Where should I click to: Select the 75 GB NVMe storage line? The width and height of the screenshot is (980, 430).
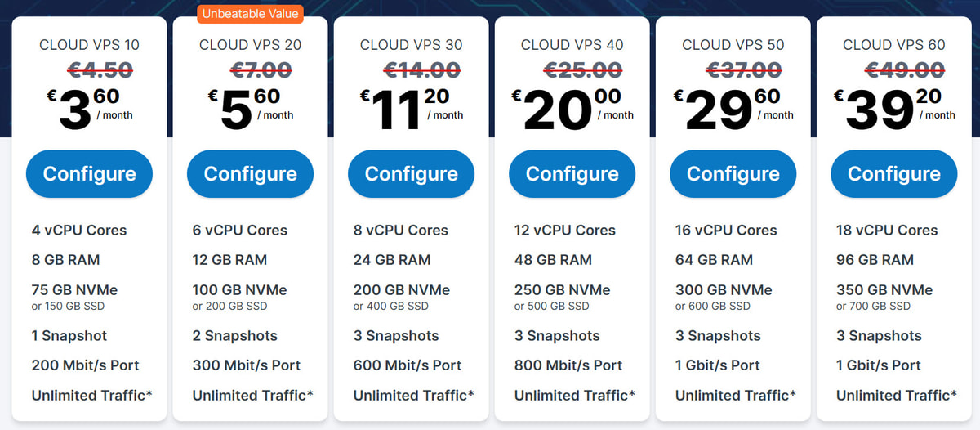click(x=74, y=290)
